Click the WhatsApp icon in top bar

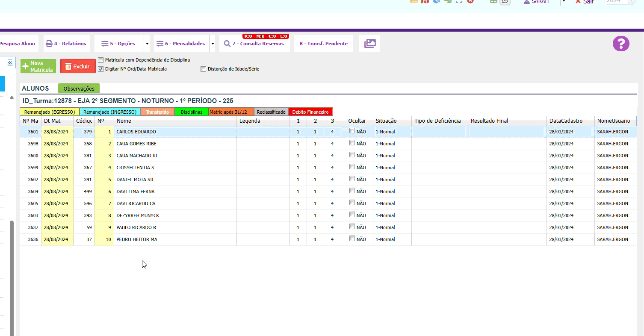[x=505, y=1]
